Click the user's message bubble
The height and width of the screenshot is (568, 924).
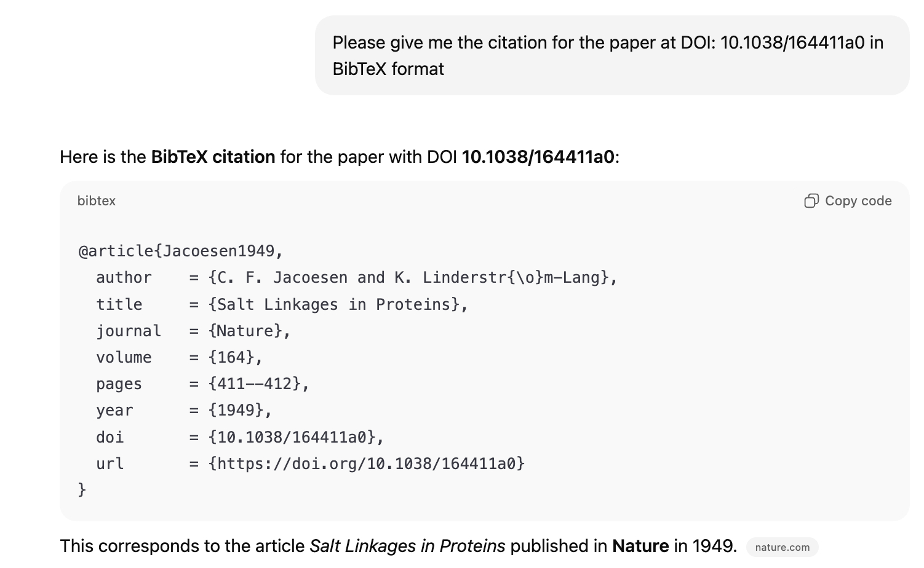(611, 55)
